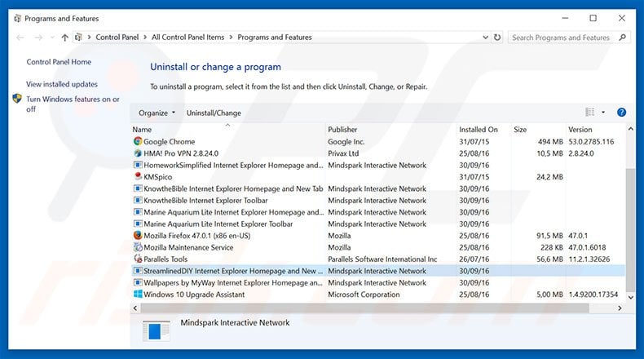Image resolution: width=644 pixels, height=359 pixels.
Task: Go to Control Panel breadcrumb
Action: point(117,37)
